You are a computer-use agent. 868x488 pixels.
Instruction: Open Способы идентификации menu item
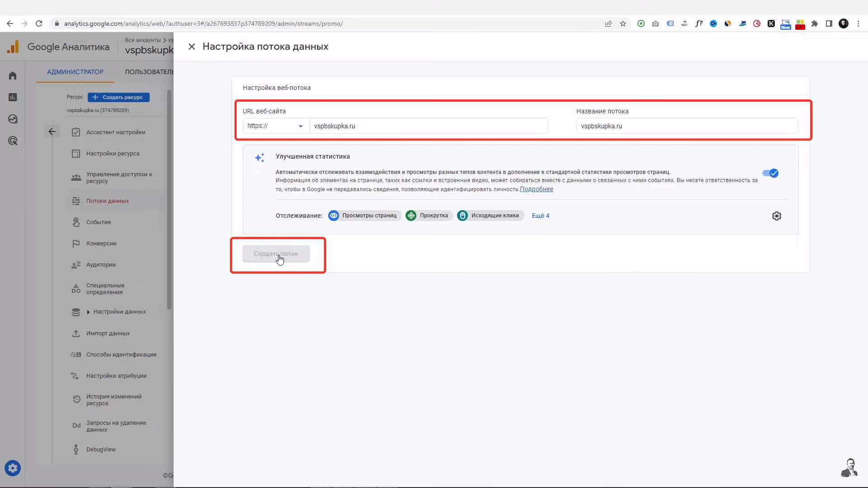[121, 355]
